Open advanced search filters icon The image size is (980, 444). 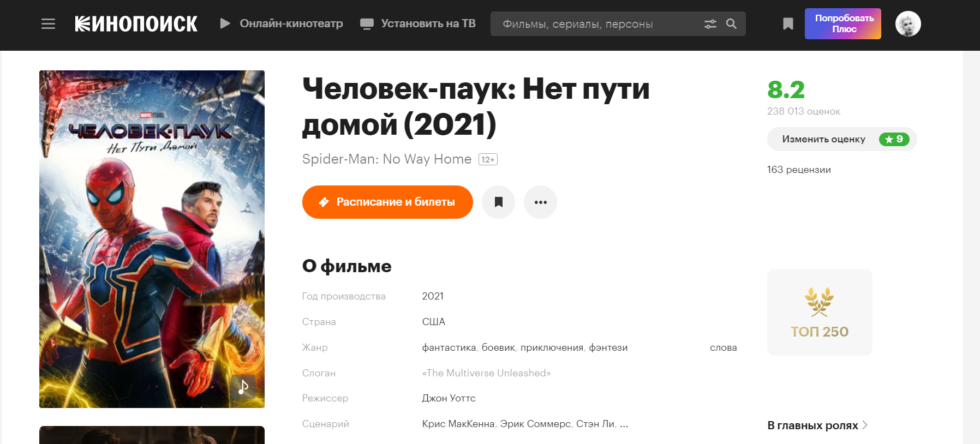pos(710,24)
